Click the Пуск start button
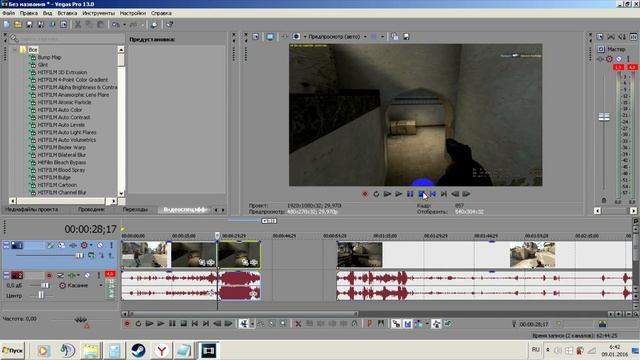The height and width of the screenshot is (360, 640). tap(13, 350)
